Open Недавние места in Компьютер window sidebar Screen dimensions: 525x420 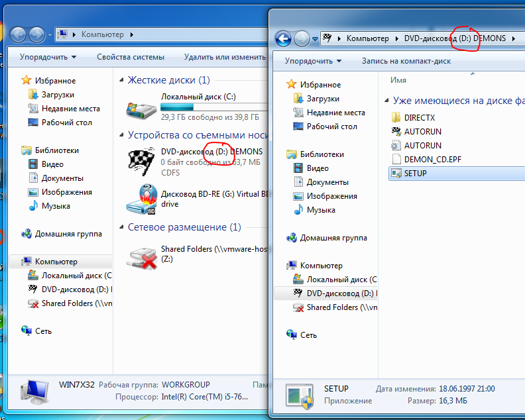tap(71, 109)
